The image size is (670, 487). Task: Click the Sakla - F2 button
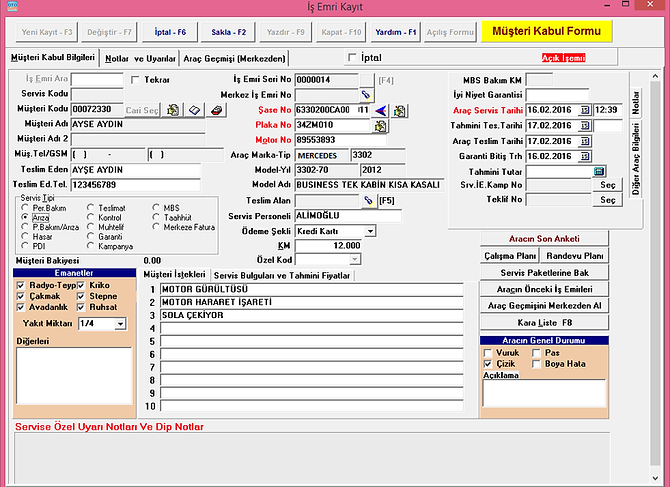coord(229,32)
